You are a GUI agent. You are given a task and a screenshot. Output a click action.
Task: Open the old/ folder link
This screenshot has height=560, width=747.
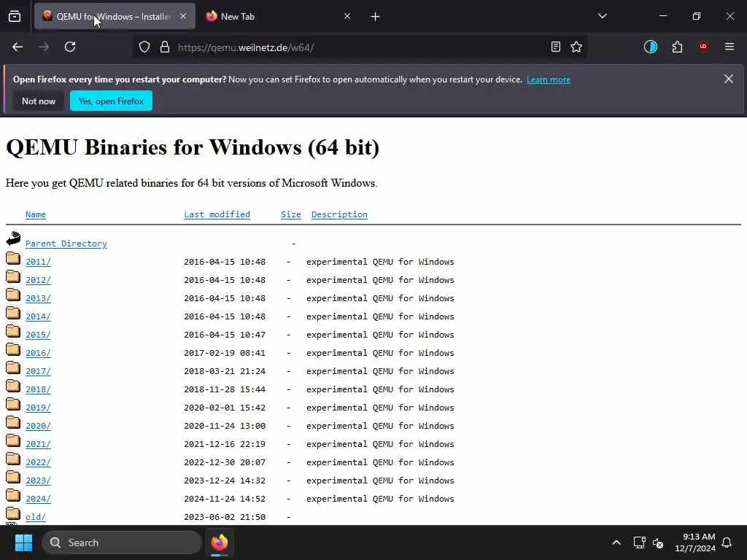(x=36, y=517)
